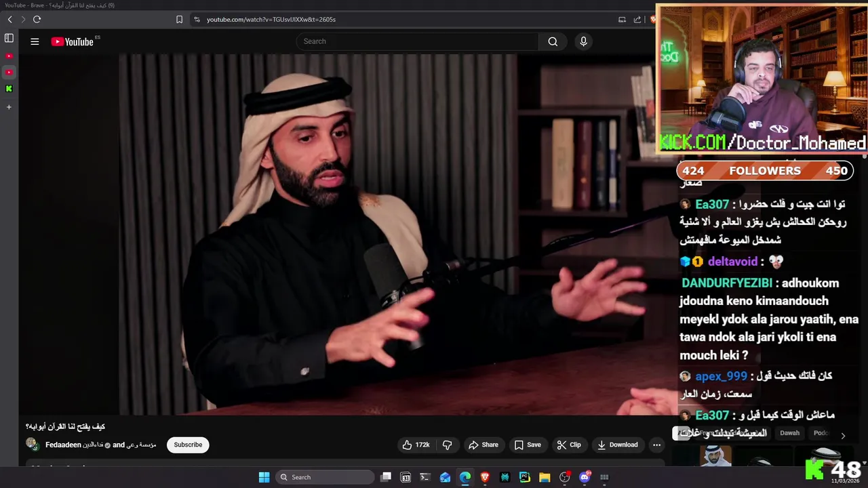Image resolution: width=868 pixels, height=488 pixels.
Task: Go back using the browser back arrow
Action: pyautogui.click(x=9, y=20)
